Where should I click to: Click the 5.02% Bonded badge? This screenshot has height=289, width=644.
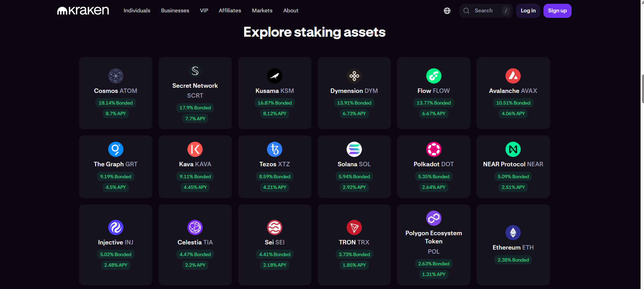point(116,254)
